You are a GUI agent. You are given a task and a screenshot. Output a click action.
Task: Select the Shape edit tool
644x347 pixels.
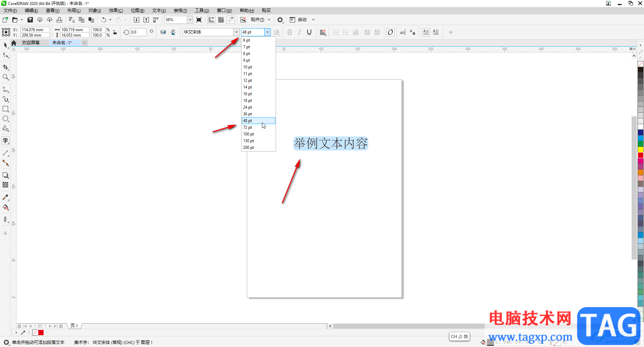pyautogui.click(x=5, y=55)
